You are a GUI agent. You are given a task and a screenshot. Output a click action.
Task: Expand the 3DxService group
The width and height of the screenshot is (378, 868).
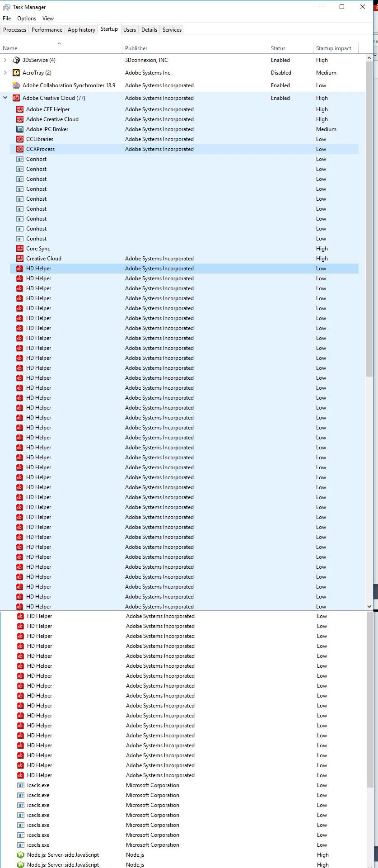pyautogui.click(x=5, y=60)
